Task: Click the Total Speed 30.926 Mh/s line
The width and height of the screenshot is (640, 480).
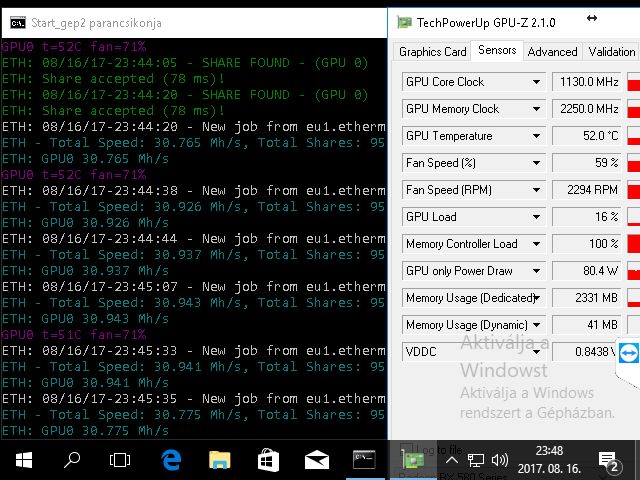Action: point(193,207)
